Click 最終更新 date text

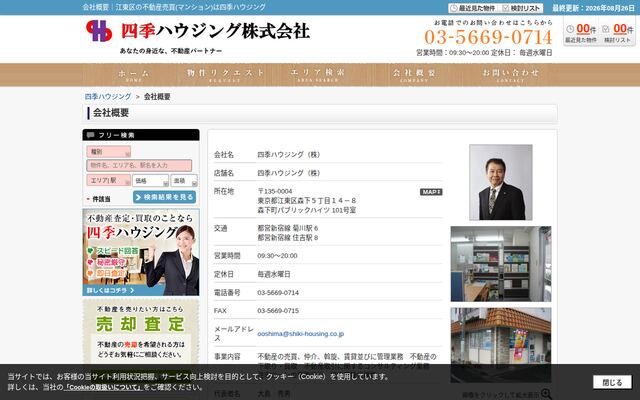593,8
